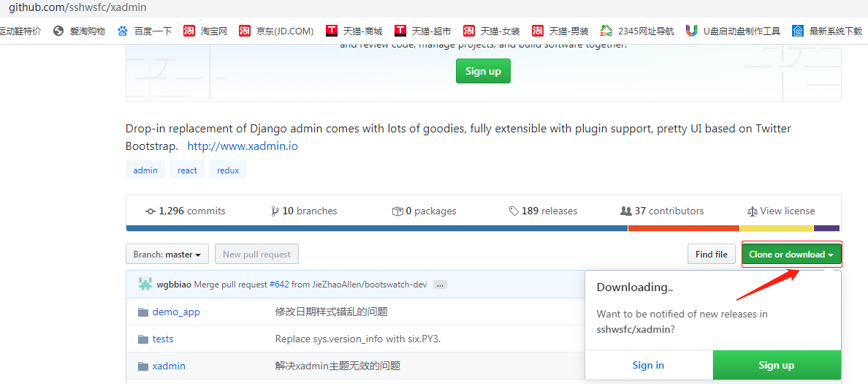Screen dimensions: 868x384
Task: Click the demo_app folder icon
Action: click(143, 312)
